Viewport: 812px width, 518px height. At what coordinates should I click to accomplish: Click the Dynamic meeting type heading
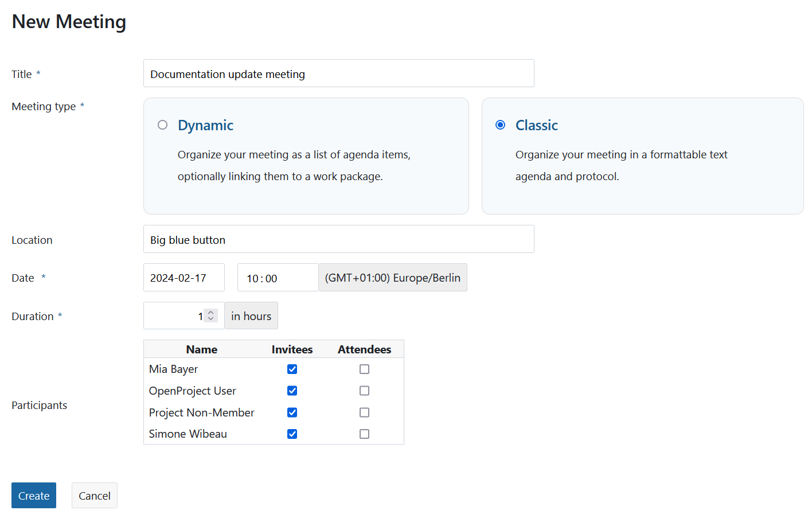[x=205, y=125]
